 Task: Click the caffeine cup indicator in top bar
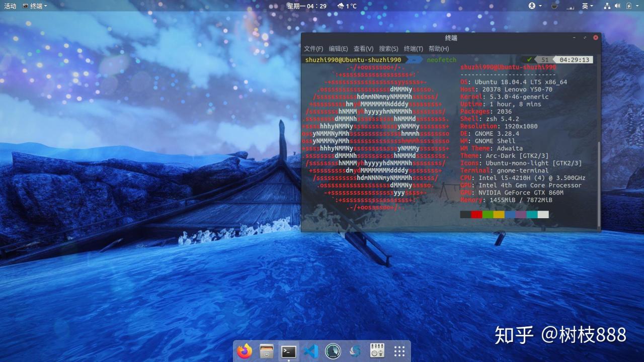pyautogui.click(x=554, y=6)
